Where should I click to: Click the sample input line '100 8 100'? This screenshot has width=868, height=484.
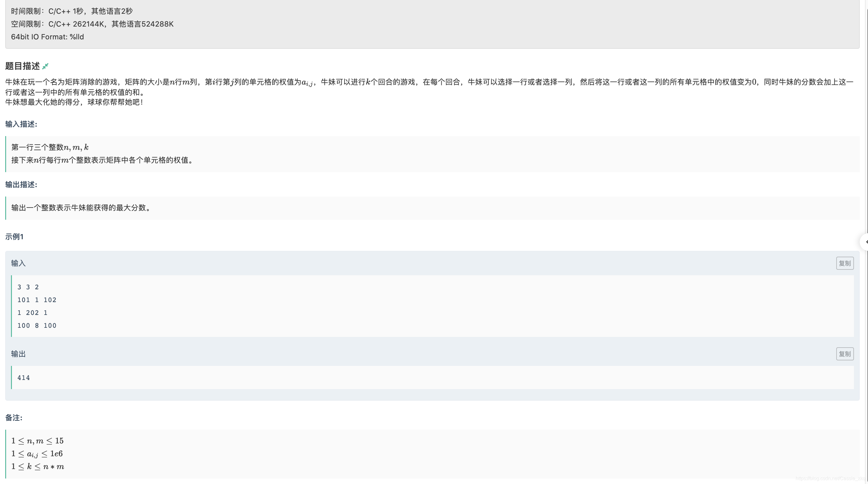37,326
